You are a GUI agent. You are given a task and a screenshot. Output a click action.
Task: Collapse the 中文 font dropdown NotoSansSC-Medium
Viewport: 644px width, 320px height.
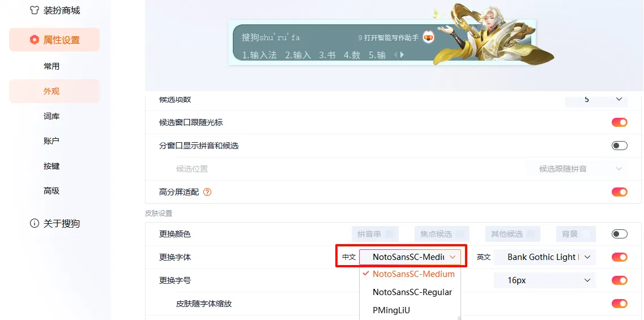pos(410,257)
